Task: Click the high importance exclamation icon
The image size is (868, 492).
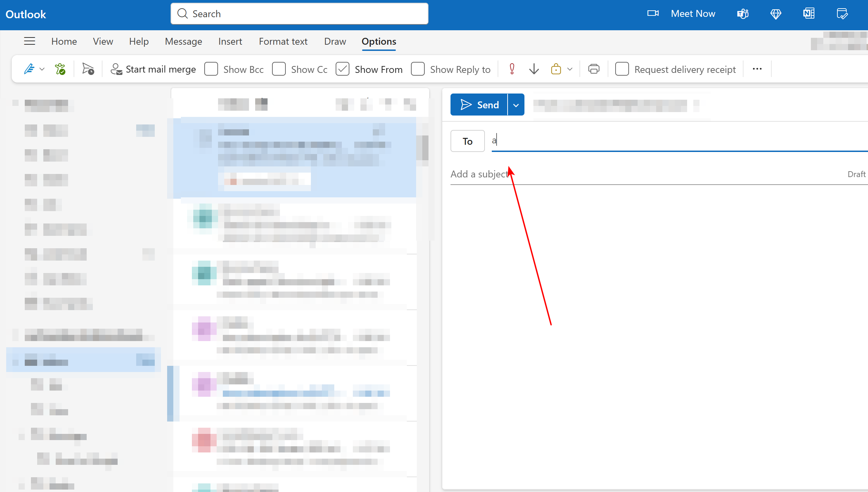Action: coord(512,69)
